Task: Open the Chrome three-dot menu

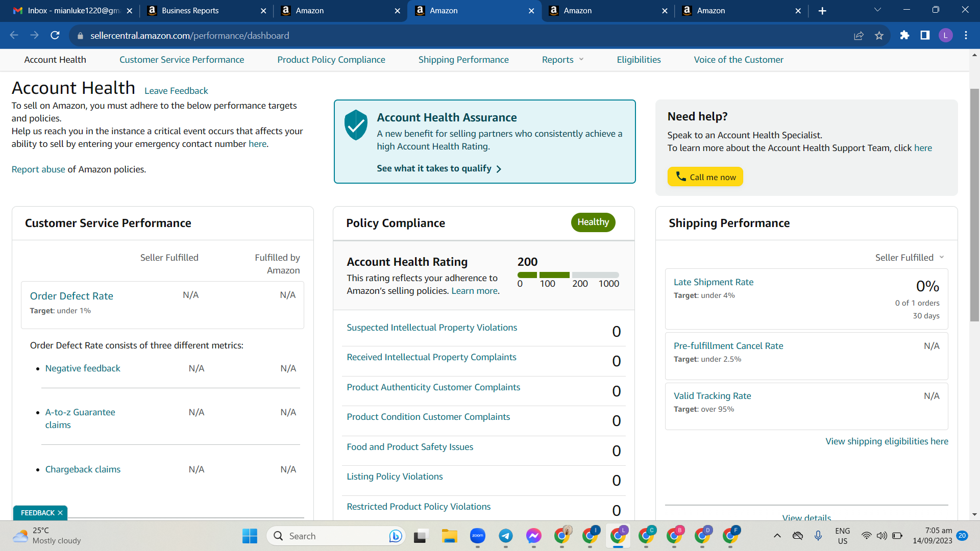Action: [966, 35]
